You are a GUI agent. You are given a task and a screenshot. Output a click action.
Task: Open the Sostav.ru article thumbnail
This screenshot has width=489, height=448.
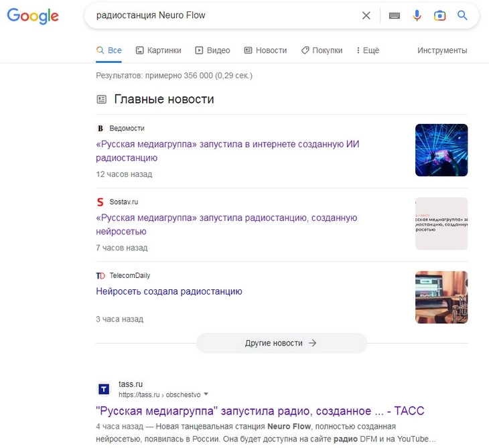[441, 224]
